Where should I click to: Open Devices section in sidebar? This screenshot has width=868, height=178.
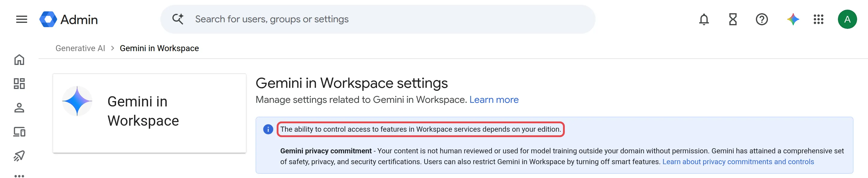[19, 132]
